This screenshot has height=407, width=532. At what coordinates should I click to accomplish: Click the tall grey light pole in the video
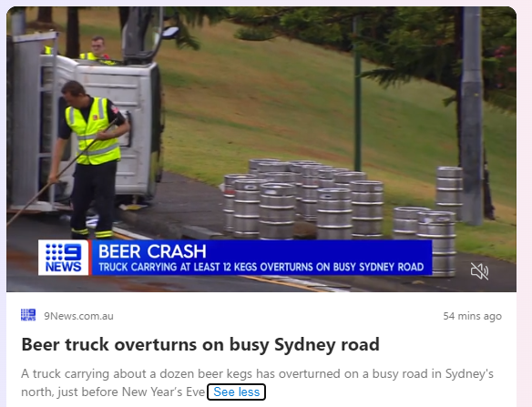click(x=471, y=116)
